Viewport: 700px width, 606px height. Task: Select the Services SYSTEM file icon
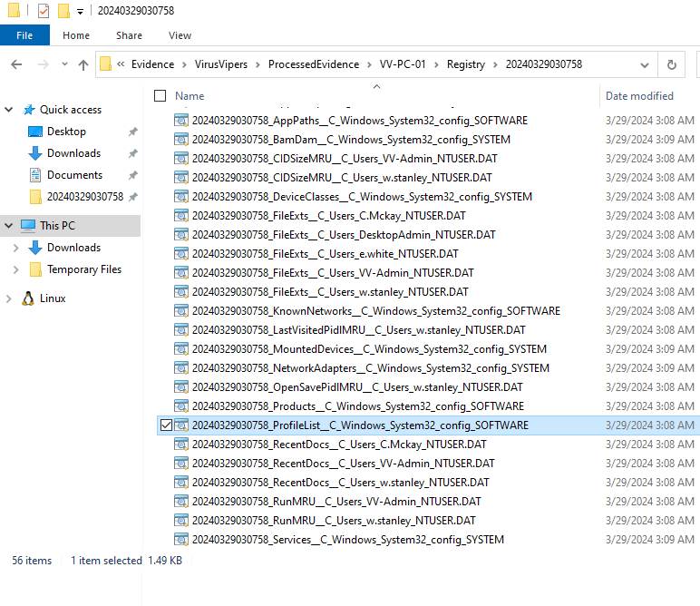[180, 540]
